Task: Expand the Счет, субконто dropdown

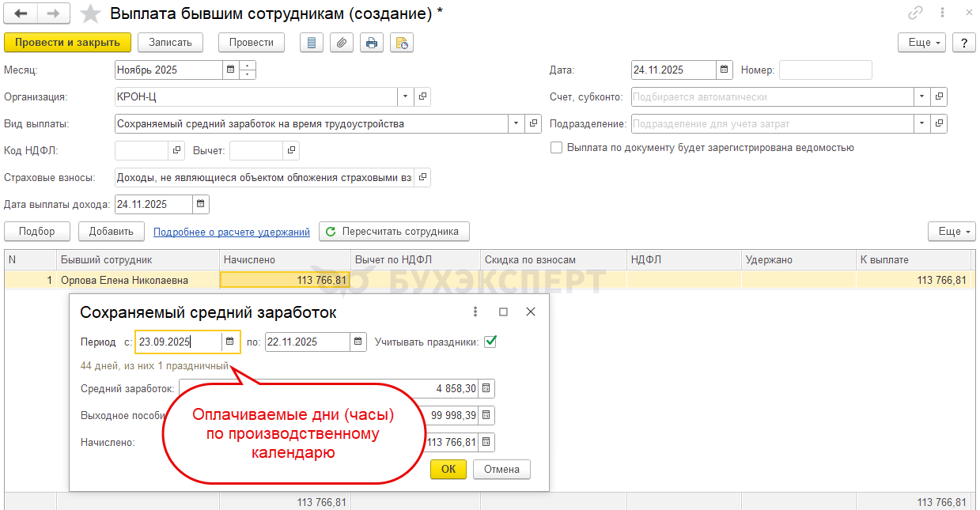Action: pyautogui.click(x=922, y=96)
